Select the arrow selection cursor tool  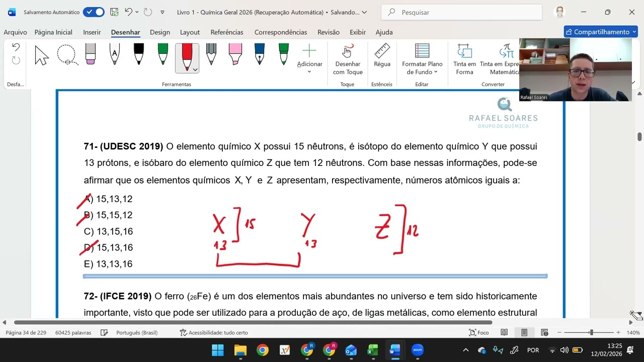tap(42, 55)
